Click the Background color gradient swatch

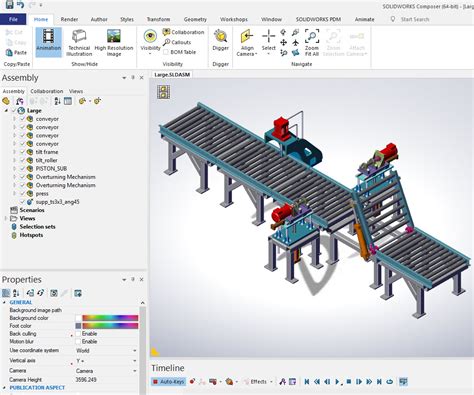[x=110, y=318]
